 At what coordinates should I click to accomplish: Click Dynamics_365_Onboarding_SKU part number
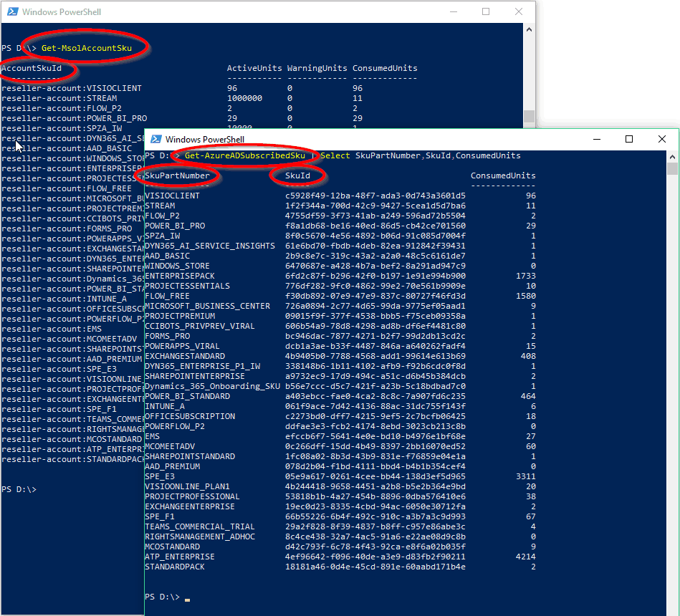(x=213, y=386)
